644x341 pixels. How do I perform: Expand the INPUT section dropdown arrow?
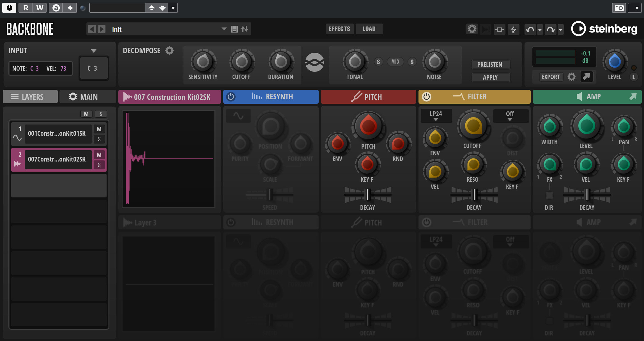94,51
